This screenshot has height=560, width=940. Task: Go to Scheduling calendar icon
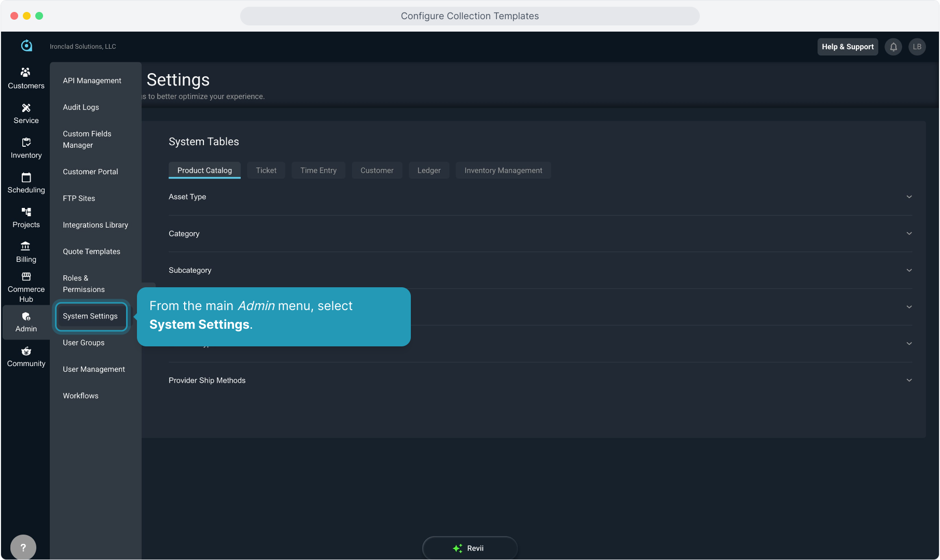(x=26, y=177)
